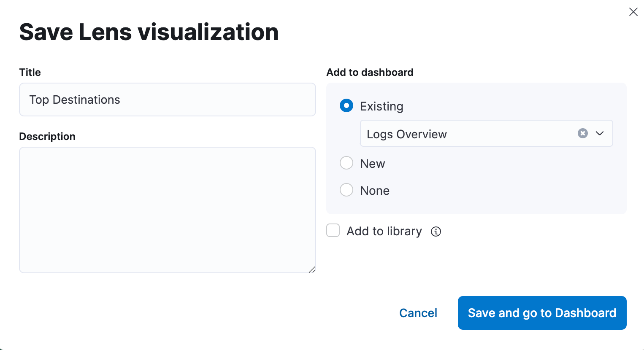
Task: Show info about Add to library
Action: click(x=436, y=232)
